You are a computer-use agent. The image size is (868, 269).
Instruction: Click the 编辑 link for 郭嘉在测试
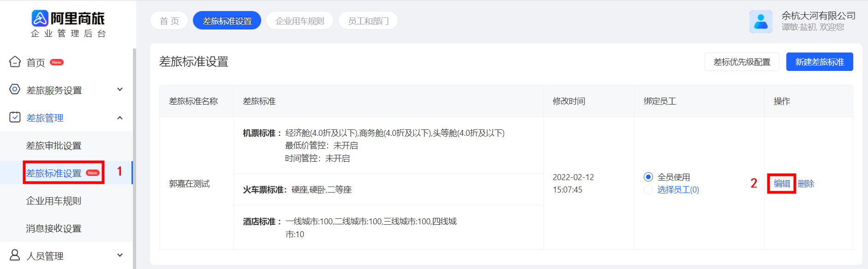pyautogui.click(x=782, y=184)
